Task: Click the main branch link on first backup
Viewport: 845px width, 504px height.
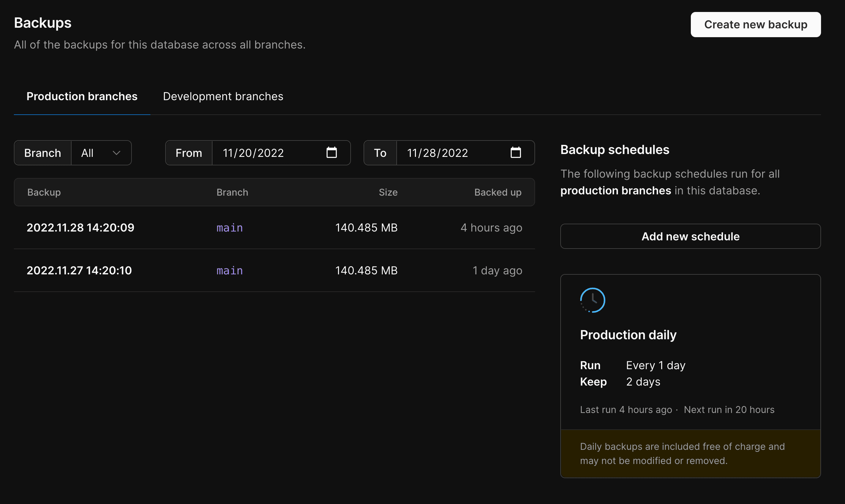Action: [230, 227]
